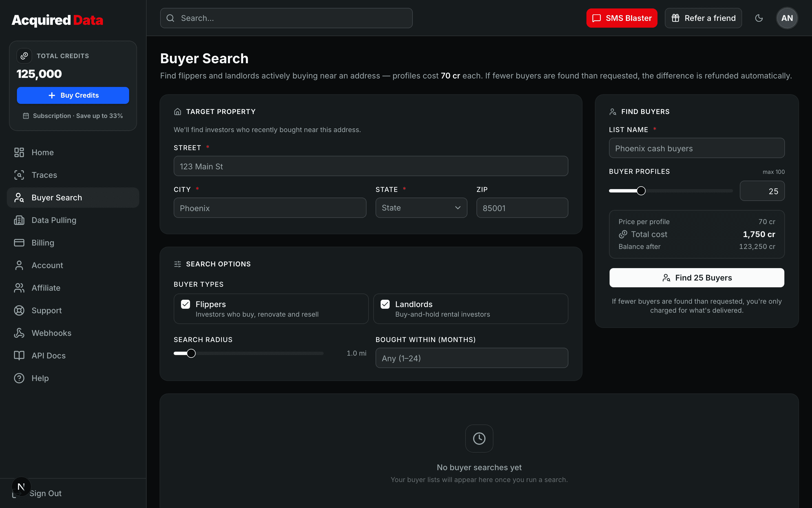The height and width of the screenshot is (508, 812).
Task: Click the subscription calendar icon
Action: (x=26, y=116)
